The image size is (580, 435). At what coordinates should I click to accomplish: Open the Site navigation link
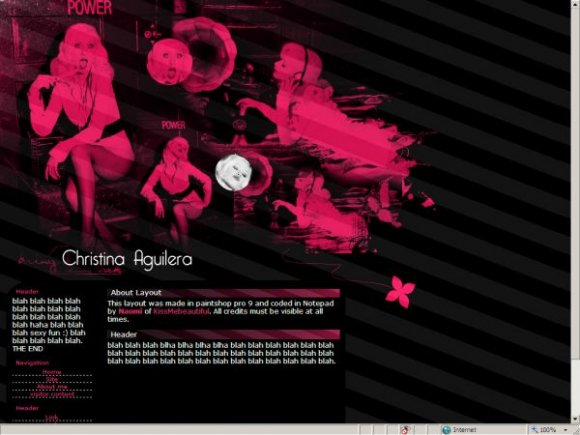tap(52, 379)
